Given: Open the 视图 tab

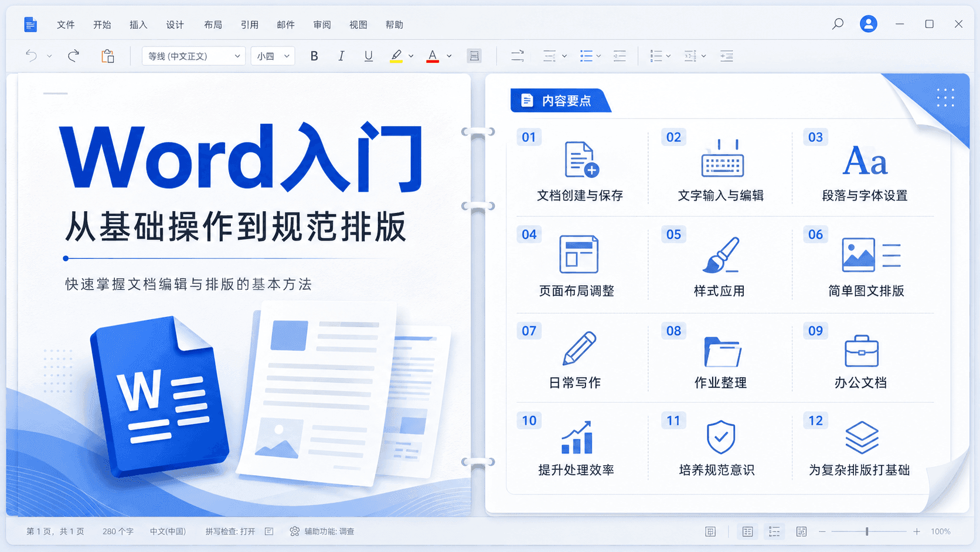Looking at the screenshot, I should [x=358, y=25].
